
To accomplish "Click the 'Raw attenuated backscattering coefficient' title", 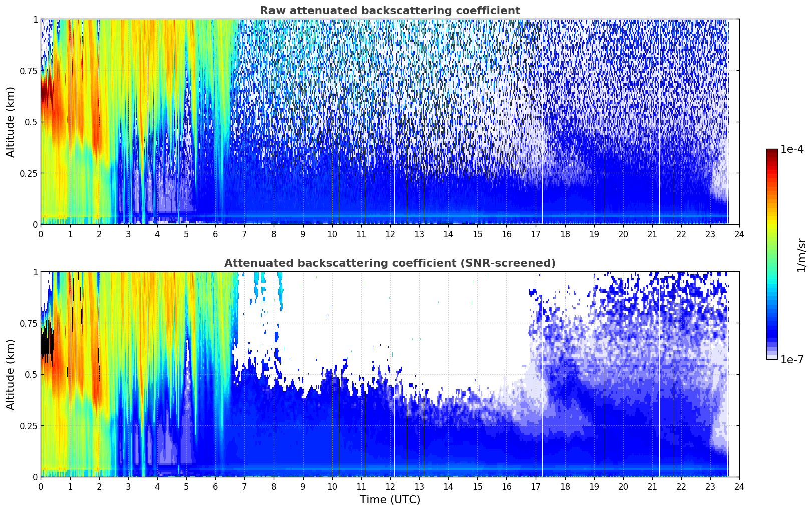I will pyautogui.click(x=390, y=11).
